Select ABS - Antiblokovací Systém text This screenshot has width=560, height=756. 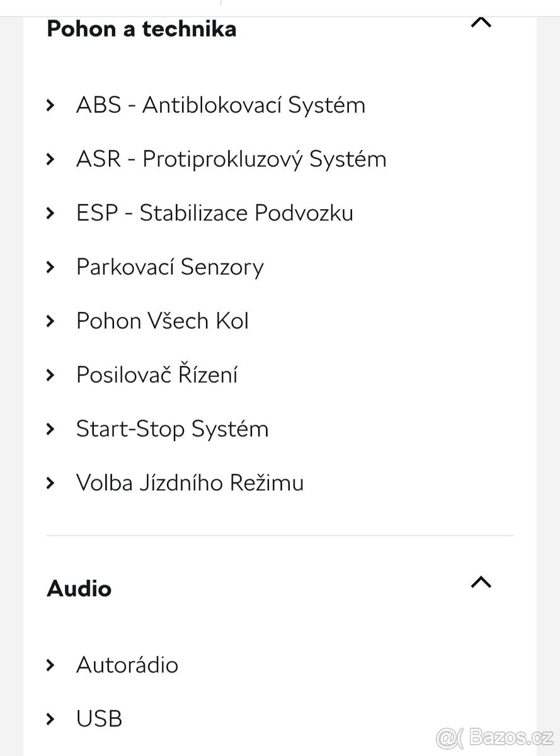220,105
